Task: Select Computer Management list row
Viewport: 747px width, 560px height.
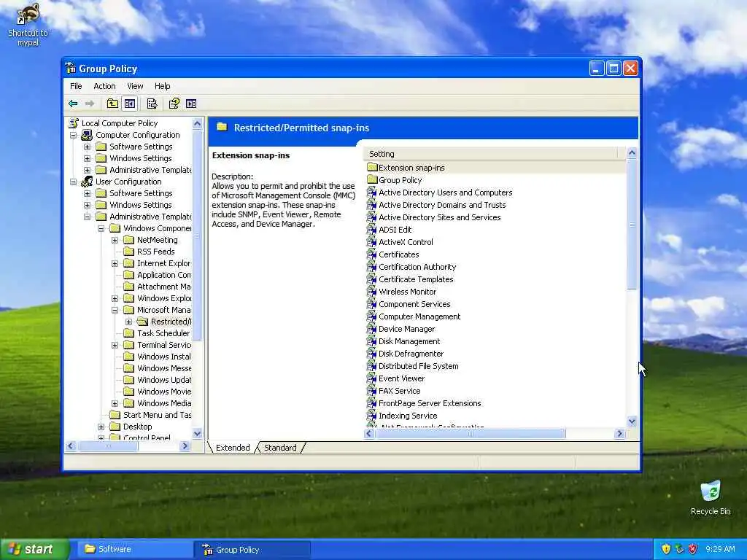Action: 414,316
